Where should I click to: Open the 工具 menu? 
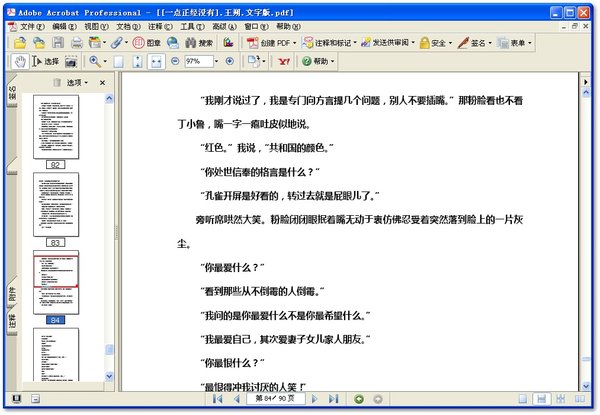click(x=192, y=26)
